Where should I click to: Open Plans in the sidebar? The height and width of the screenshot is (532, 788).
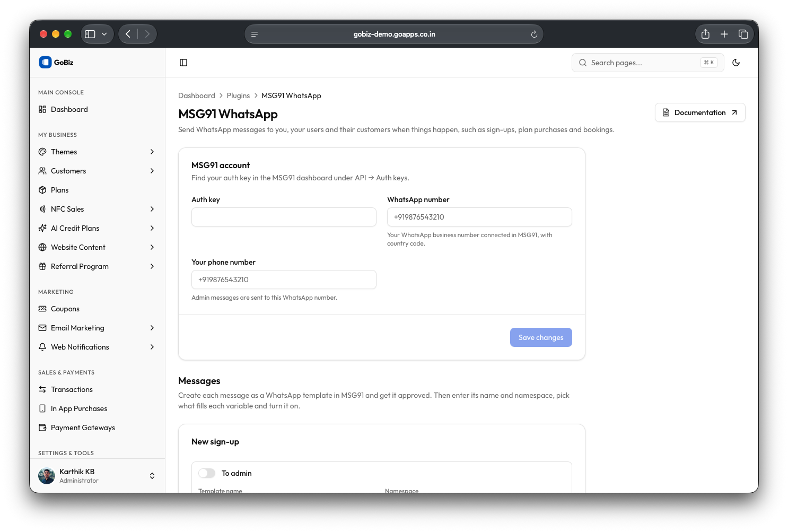(97, 190)
